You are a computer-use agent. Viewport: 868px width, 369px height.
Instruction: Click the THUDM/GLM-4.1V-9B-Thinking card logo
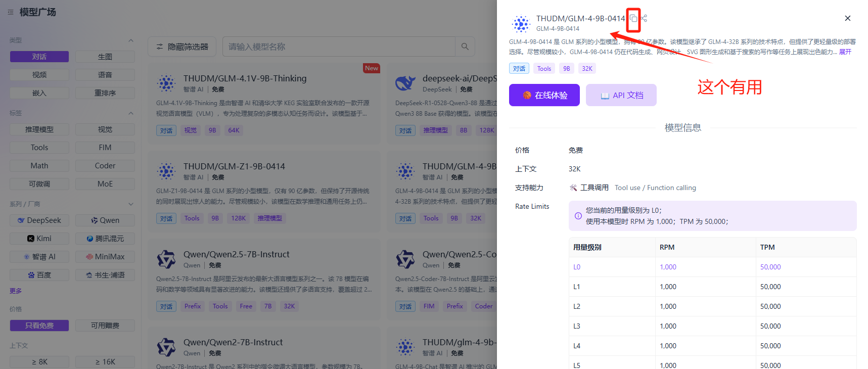166,83
